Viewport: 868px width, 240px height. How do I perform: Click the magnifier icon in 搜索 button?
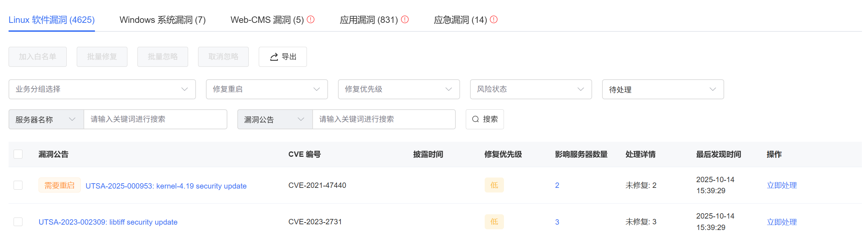(x=475, y=119)
